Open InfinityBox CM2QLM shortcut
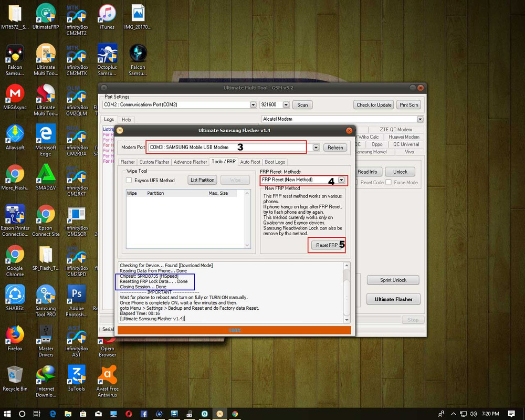 (76, 99)
